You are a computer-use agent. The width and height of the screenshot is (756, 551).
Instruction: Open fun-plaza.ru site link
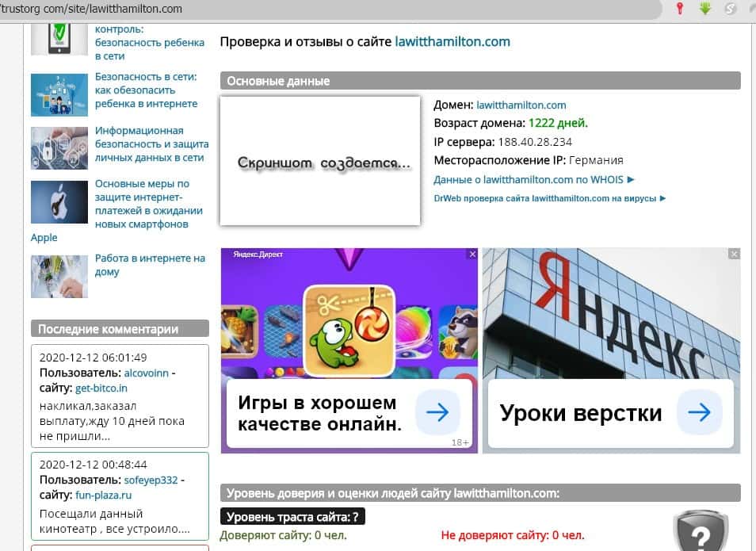pyautogui.click(x=104, y=495)
